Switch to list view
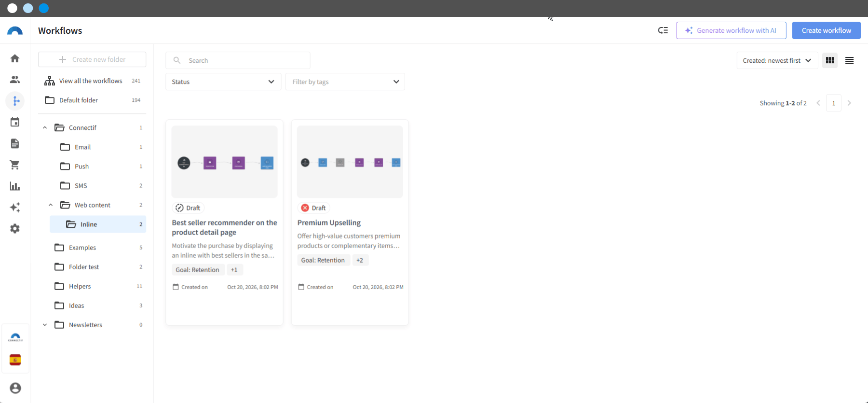This screenshot has height=403, width=868. coord(850,60)
